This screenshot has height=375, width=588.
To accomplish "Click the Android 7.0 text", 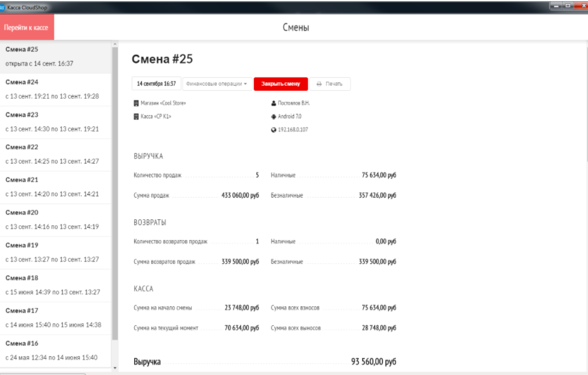I will [289, 116].
